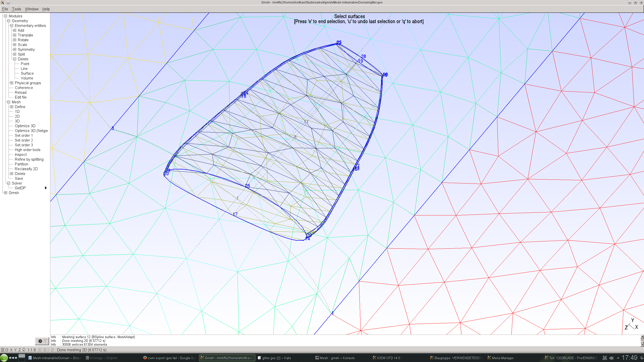Click Set order 2 in Mesh tree
Viewport: 644px width, 362px height.
(x=24, y=140)
